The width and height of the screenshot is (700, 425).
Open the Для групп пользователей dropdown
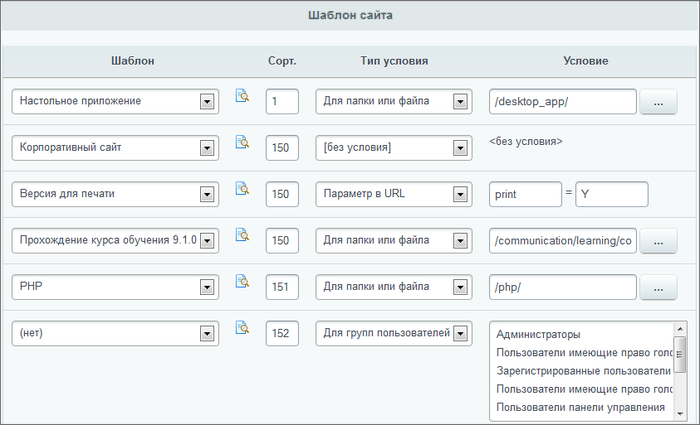coord(460,333)
